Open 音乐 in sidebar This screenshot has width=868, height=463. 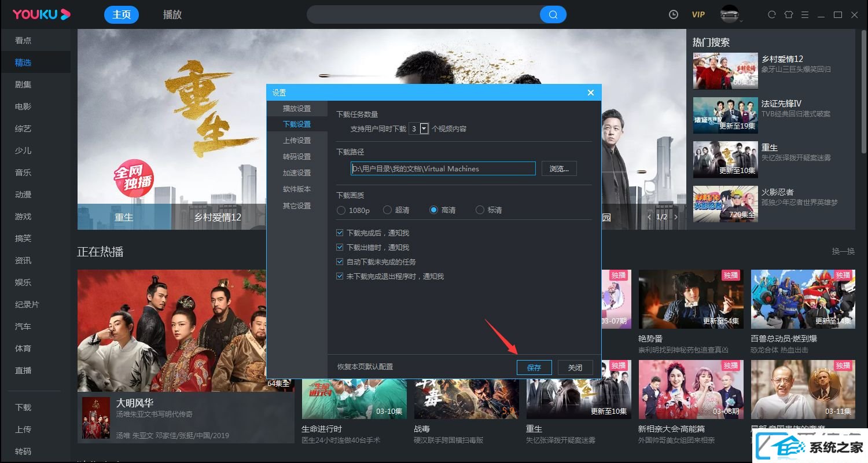coord(23,172)
